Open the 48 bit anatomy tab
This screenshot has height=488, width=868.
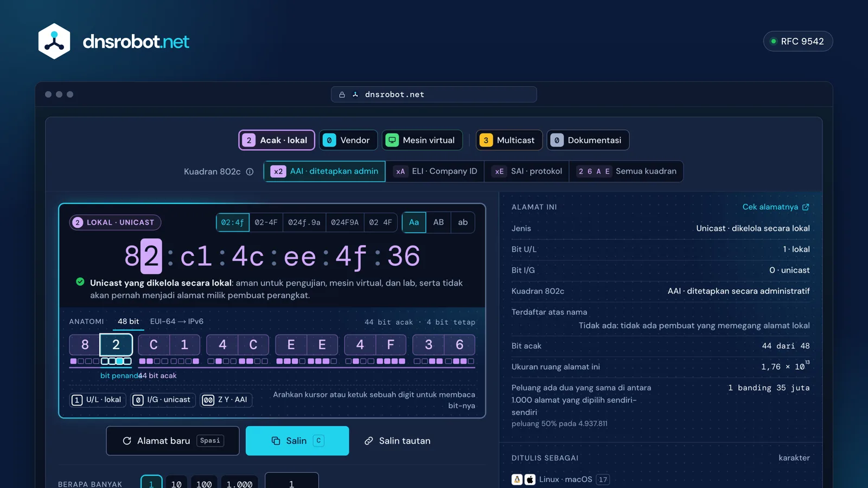tap(129, 322)
